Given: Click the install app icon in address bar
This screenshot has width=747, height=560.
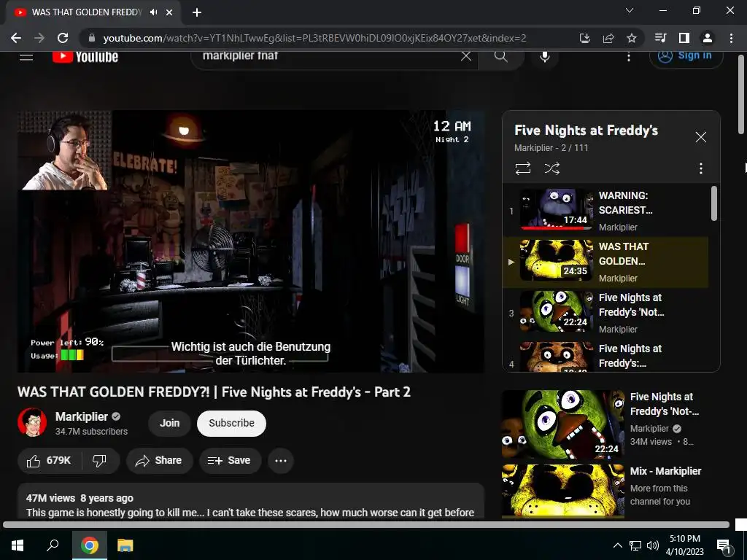Looking at the screenshot, I should tap(585, 38).
